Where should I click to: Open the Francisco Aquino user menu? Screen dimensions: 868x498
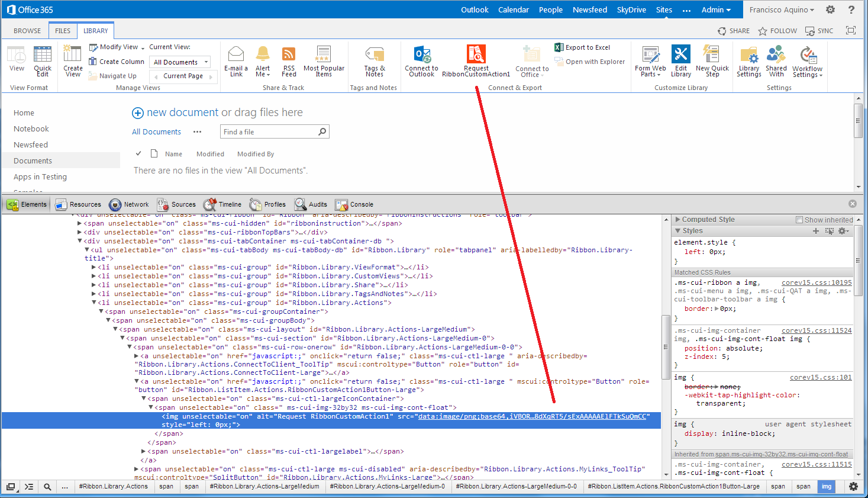pyautogui.click(x=782, y=9)
